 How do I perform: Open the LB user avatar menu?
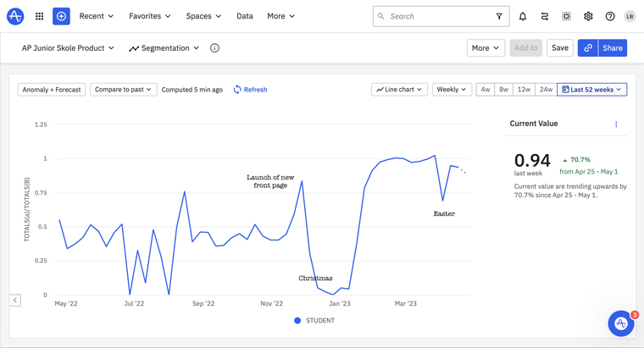(630, 16)
